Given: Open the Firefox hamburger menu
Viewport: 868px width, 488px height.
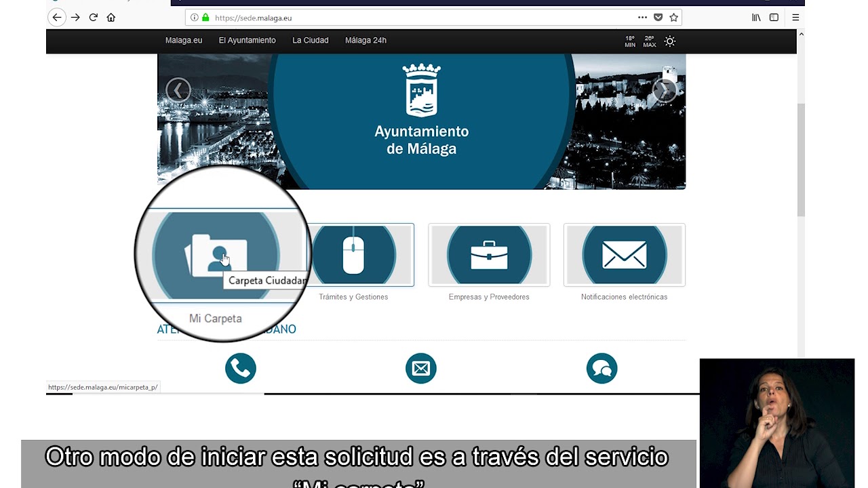Looking at the screenshot, I should tap(795, 18).
